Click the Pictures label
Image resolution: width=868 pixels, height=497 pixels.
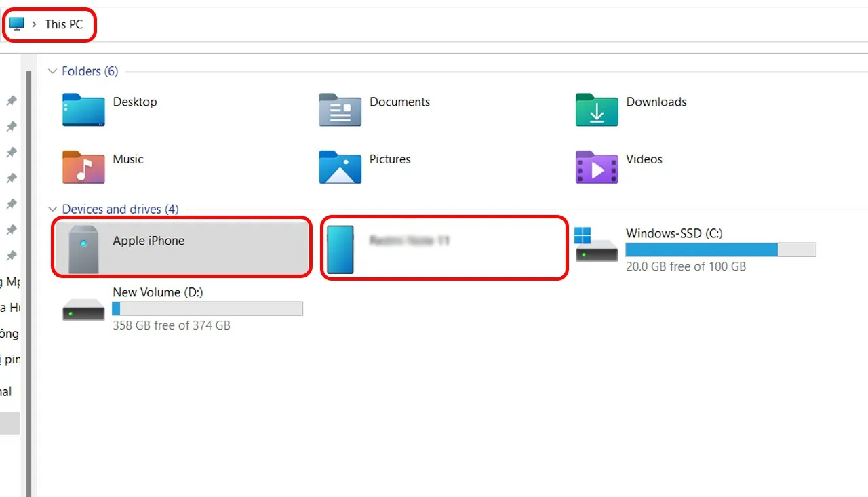click(x=390, y=159)
